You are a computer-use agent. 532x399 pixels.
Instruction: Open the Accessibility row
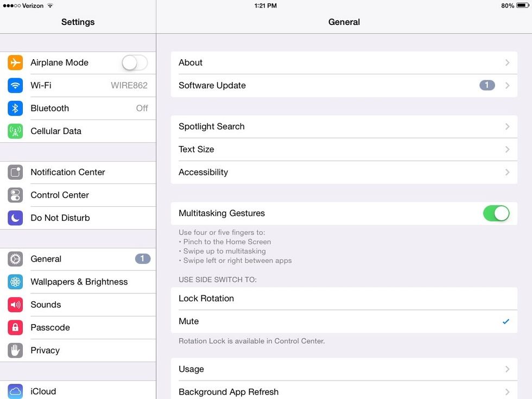tap(344, 173)
